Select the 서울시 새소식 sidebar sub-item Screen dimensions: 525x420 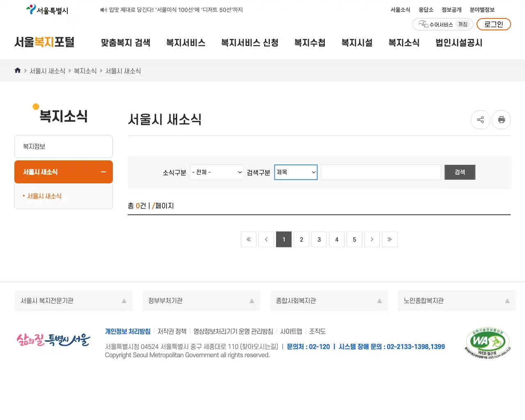(44, 196)
